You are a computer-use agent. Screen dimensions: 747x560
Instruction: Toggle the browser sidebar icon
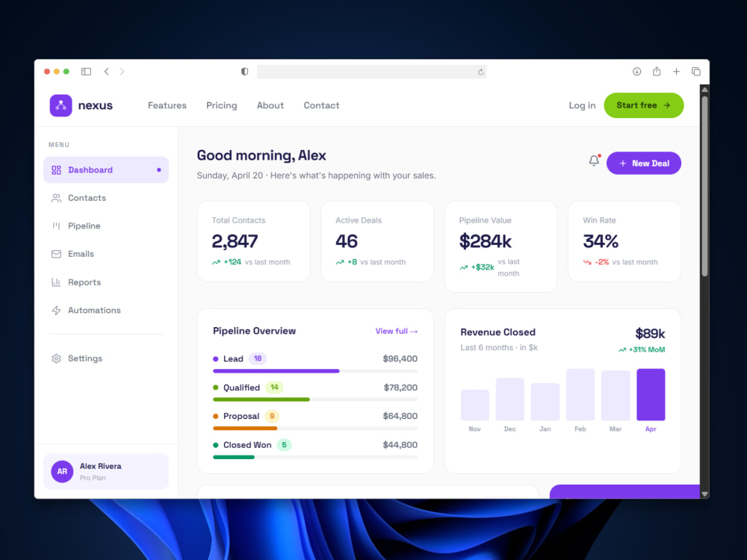coord(86,72)
